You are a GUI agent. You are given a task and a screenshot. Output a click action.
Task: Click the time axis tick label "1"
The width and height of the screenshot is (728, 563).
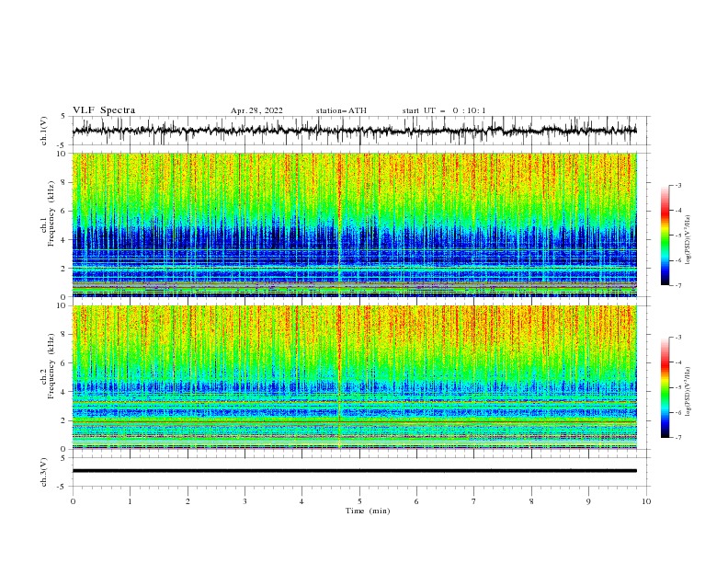click(130, 501)
